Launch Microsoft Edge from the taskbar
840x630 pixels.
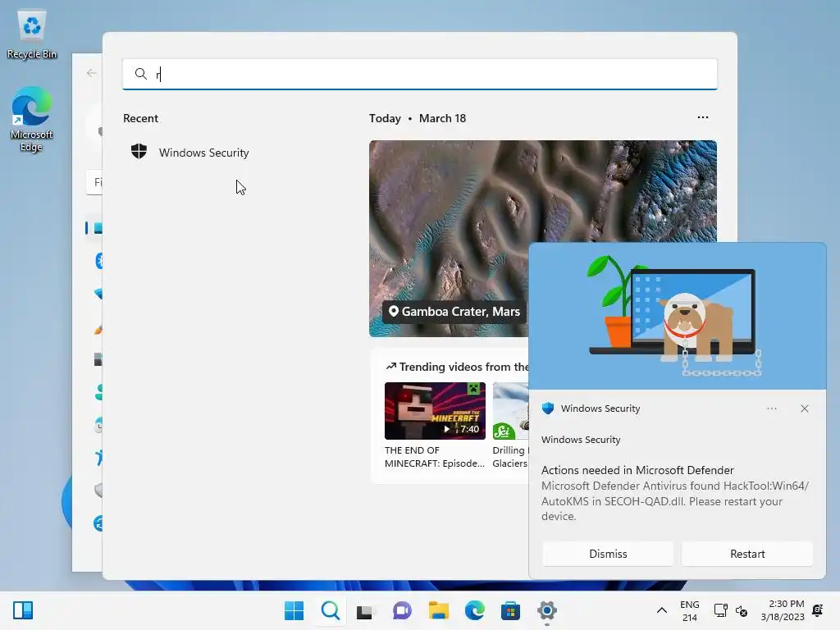pos(475,610)
